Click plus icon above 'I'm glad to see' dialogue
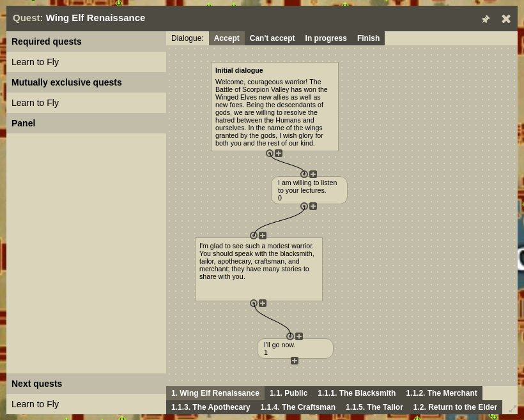This screenshot has height=420, width=524. (x=263, y=236)
